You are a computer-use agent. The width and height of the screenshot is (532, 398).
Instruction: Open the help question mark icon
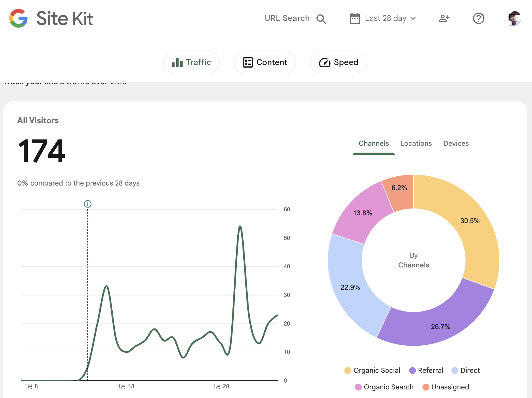tap(478, 19)
